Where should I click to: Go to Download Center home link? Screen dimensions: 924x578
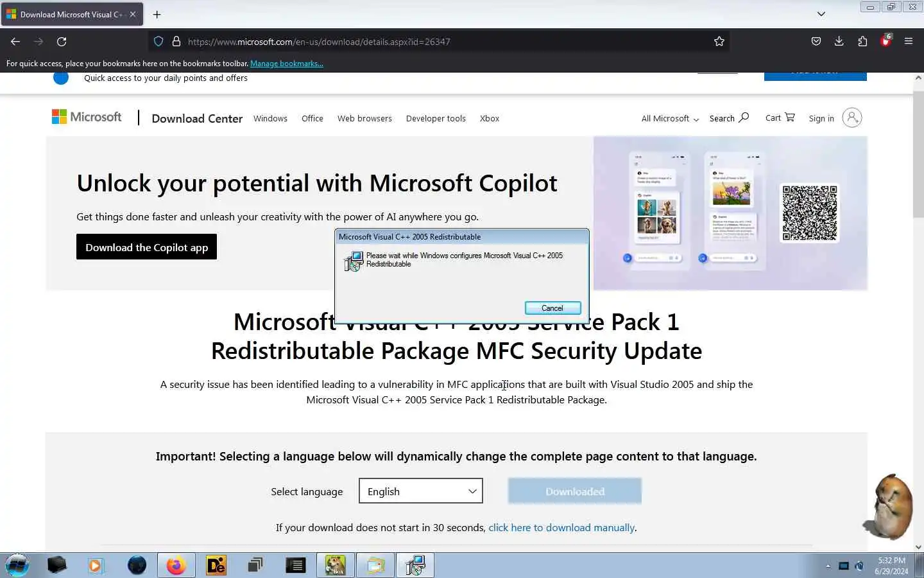pos(197,118)
